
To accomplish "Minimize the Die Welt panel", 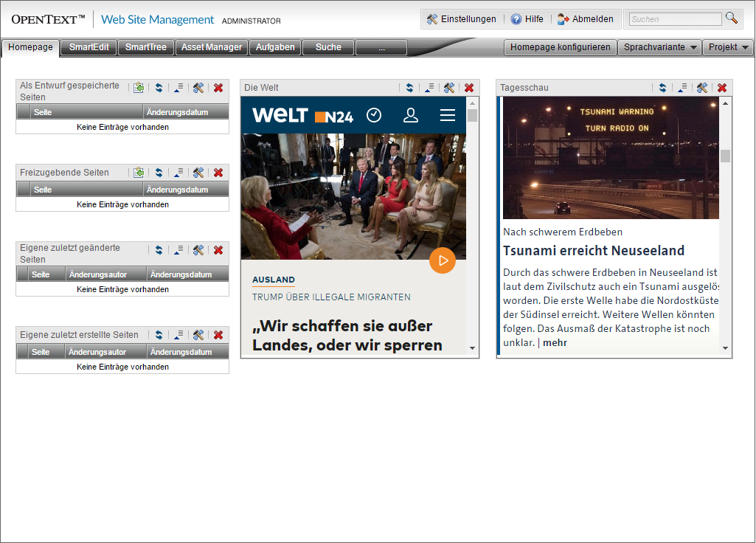I will click(429, 88).
